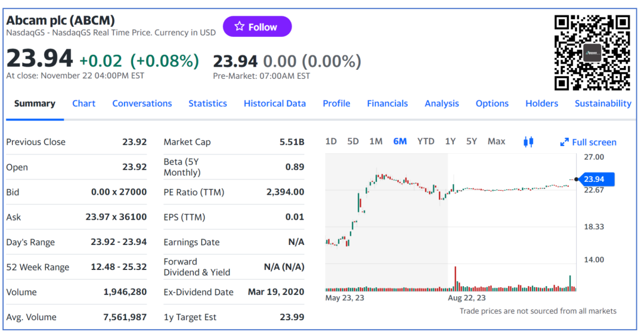Expand chart with Full screen link
Viewport: 644px width, 335px height.
588,142
